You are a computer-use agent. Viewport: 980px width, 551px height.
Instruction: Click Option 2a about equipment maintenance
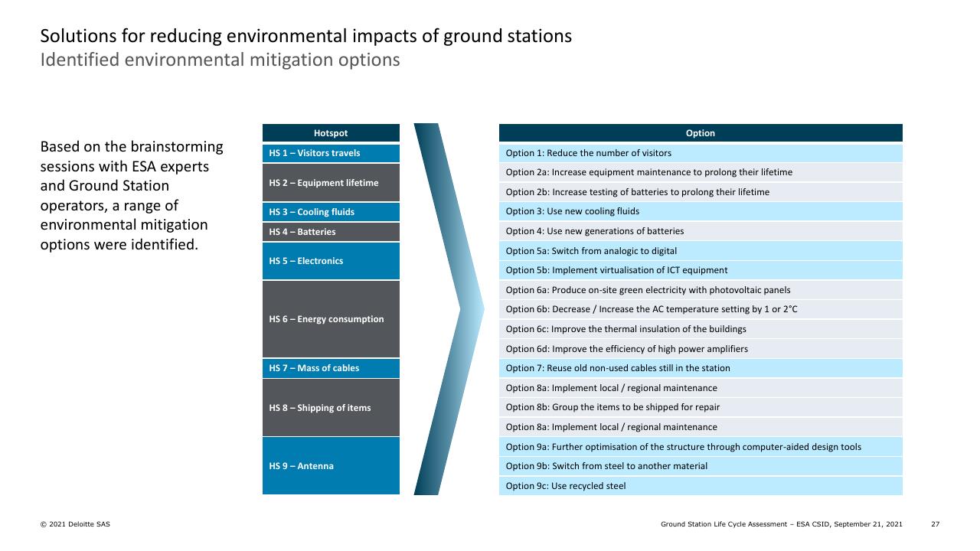[x=701, y=173]
